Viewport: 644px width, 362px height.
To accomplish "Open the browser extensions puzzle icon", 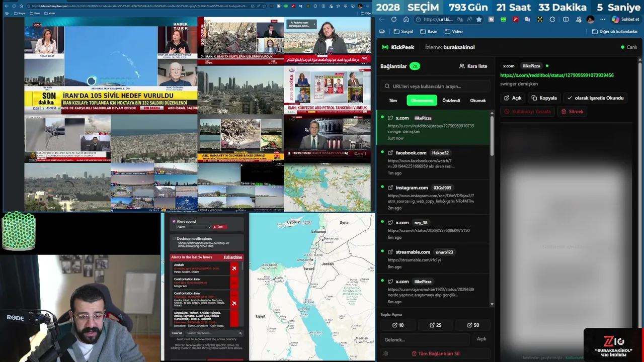I will [552, 20].
